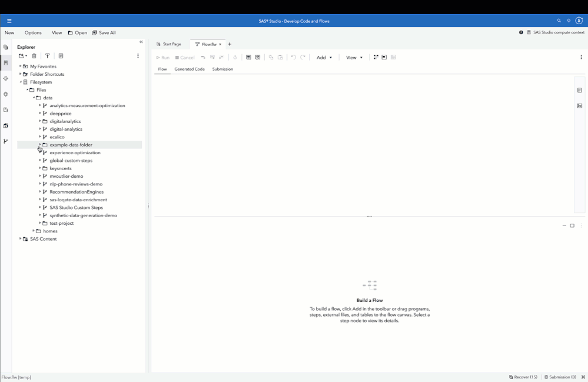Open the search icon in header
Screen dimensions: 588x382
tap(559, 21)
